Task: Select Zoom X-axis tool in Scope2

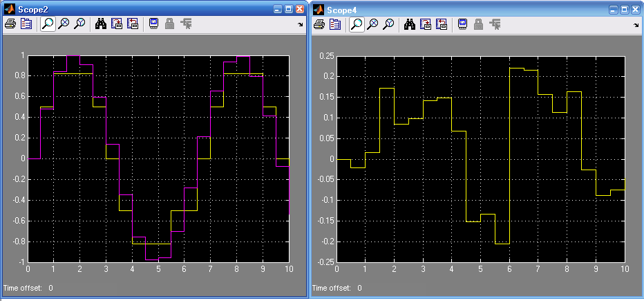Action: (64, 24)
